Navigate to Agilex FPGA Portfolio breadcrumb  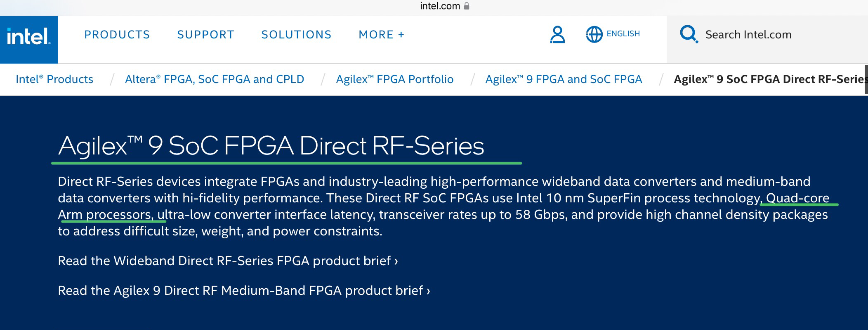click(x=395, y=79)
